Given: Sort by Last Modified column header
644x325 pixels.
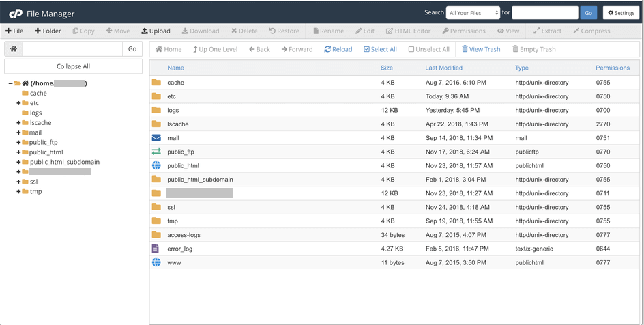Looking at the screenshot, I should coord(443,68).
